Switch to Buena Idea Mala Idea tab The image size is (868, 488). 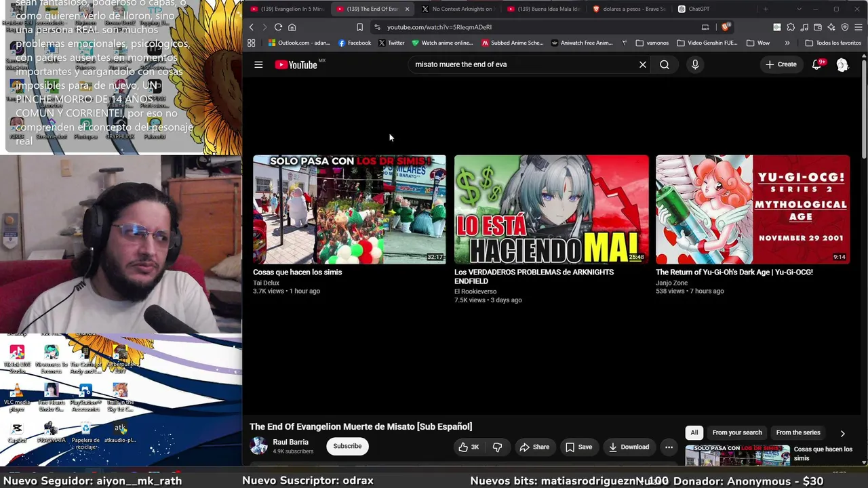[x=544, y=9]
